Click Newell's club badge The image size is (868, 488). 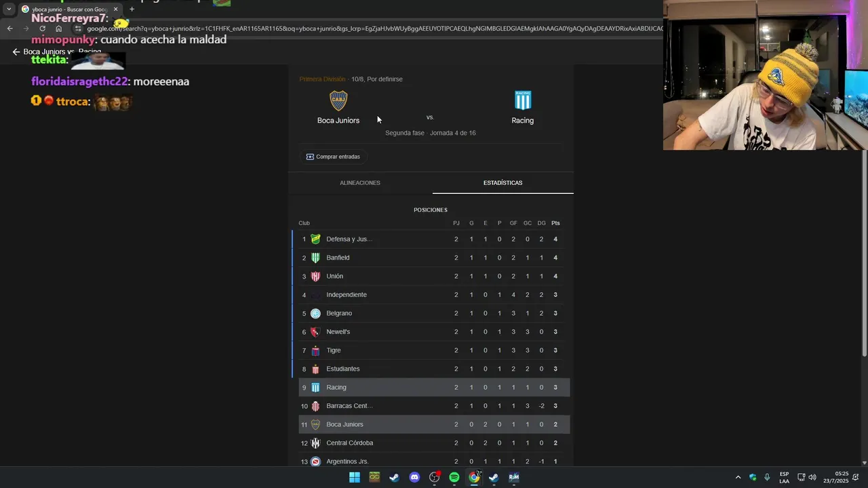(315, 332)
